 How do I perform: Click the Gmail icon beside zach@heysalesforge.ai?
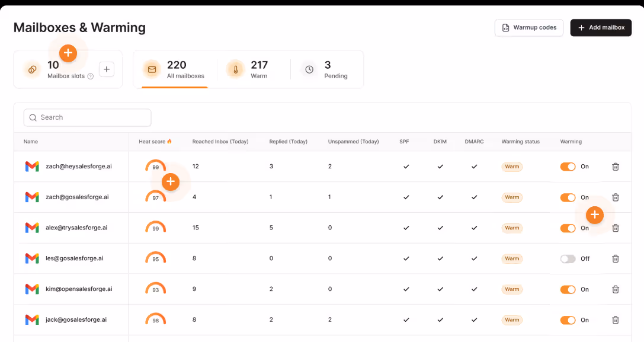[31, 167]
